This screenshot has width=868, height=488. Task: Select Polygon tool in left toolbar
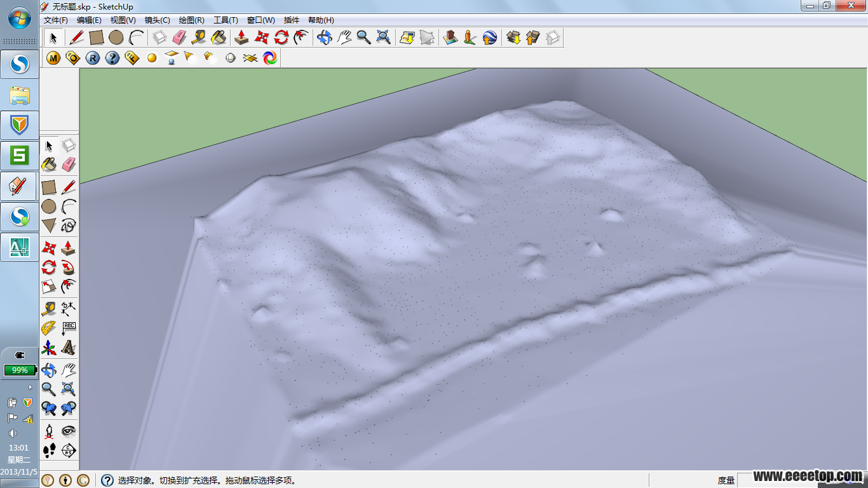pos(49,225)
